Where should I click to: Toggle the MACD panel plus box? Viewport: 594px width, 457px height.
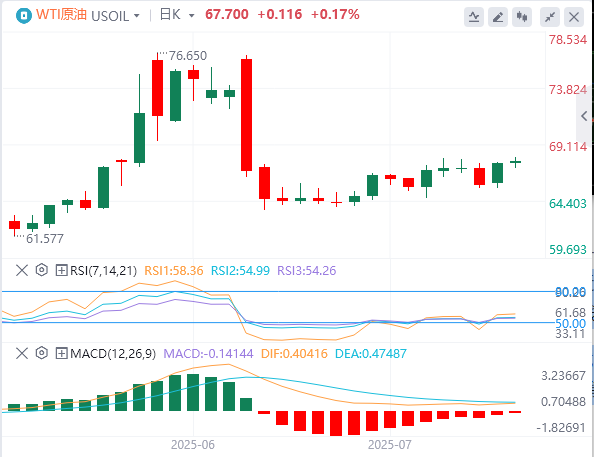tap(61, 354)
